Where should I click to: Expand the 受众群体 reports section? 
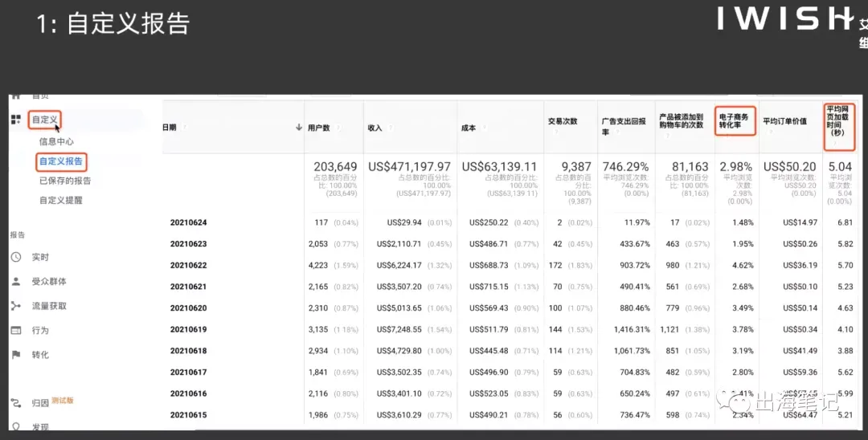pyautogui.click(x=49, y=281)
